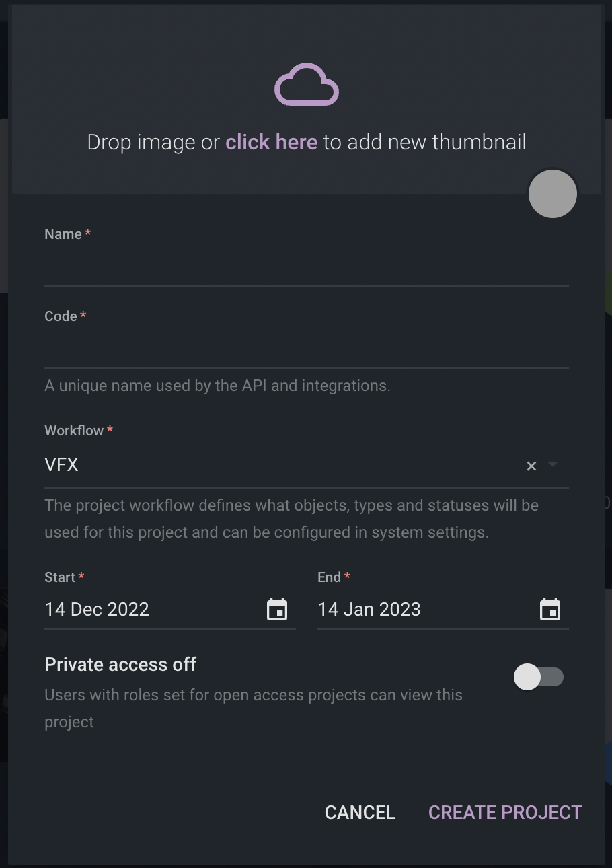This screenshot has width=612, height=868.
Task: Click the cloud upload icon
Action: 307,85
